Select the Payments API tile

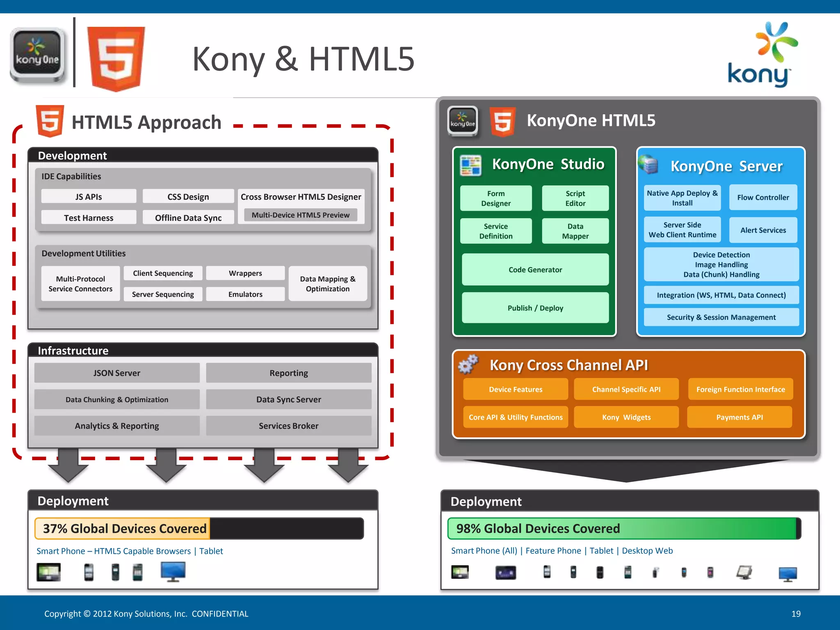(x=739, y=417)
